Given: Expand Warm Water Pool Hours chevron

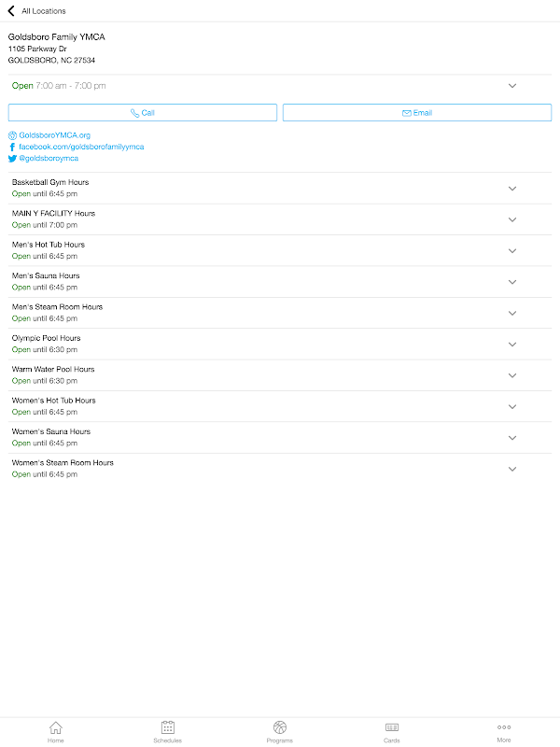Looking at the screenshot, I should 512,375.
